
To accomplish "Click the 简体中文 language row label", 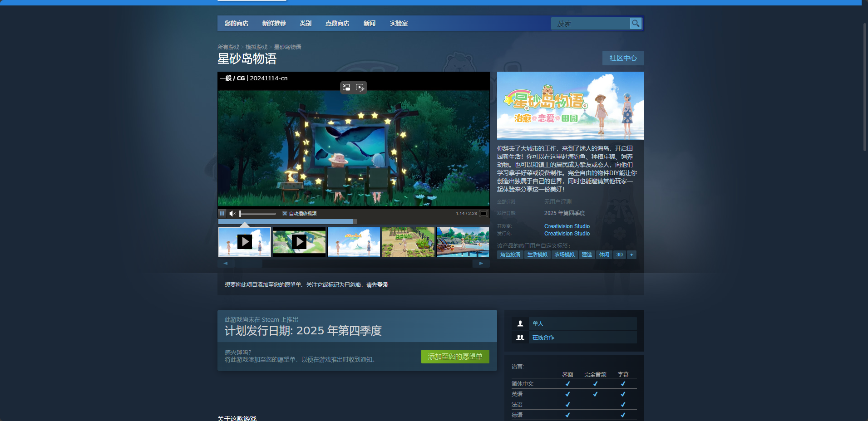I will click(x=523, y=384).
